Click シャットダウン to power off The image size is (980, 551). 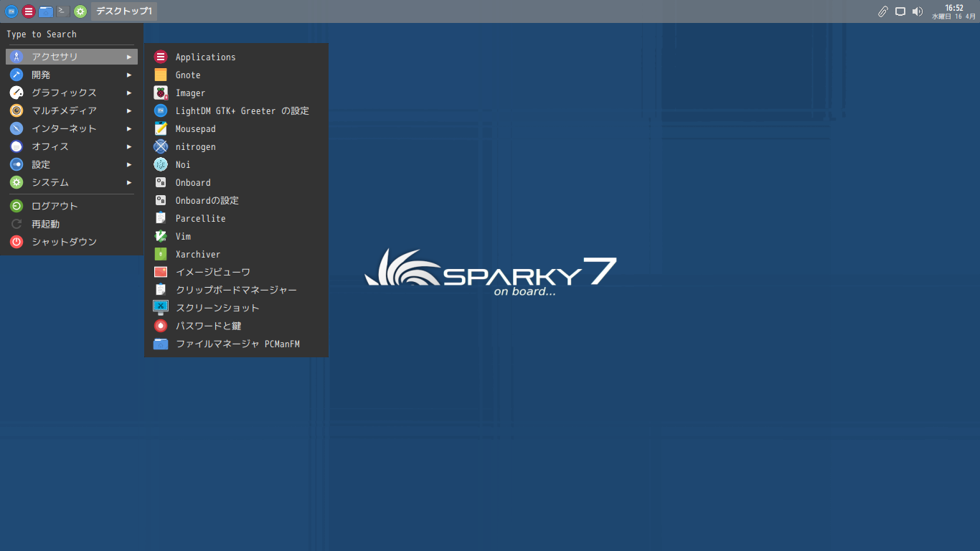(x=72, y=242)
